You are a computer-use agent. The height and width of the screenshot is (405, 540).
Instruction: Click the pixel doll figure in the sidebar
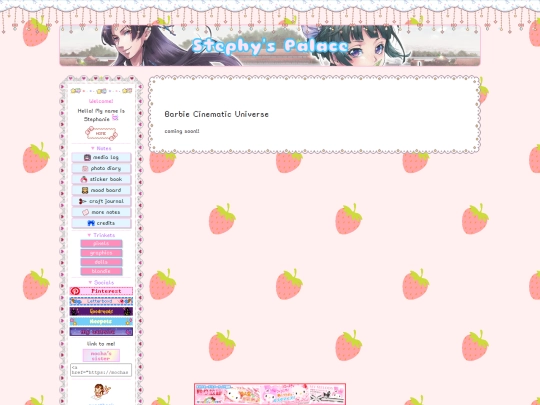tap(102, 392)
